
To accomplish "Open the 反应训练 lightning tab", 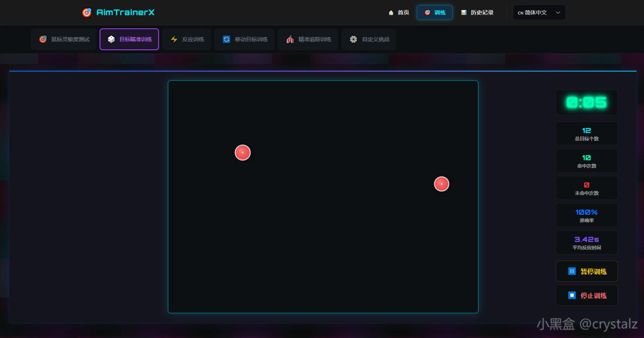I will (x=187, y=39).
